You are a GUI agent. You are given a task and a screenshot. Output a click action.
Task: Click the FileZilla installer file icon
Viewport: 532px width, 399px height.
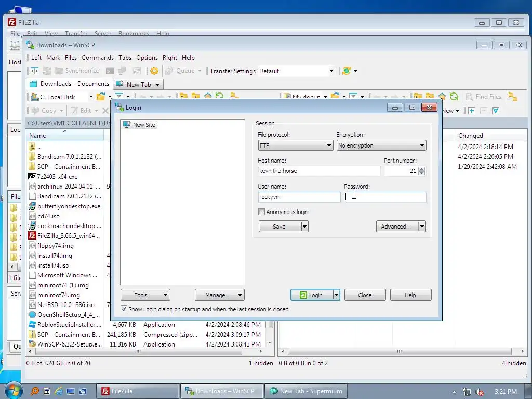[x=32, y=235]
